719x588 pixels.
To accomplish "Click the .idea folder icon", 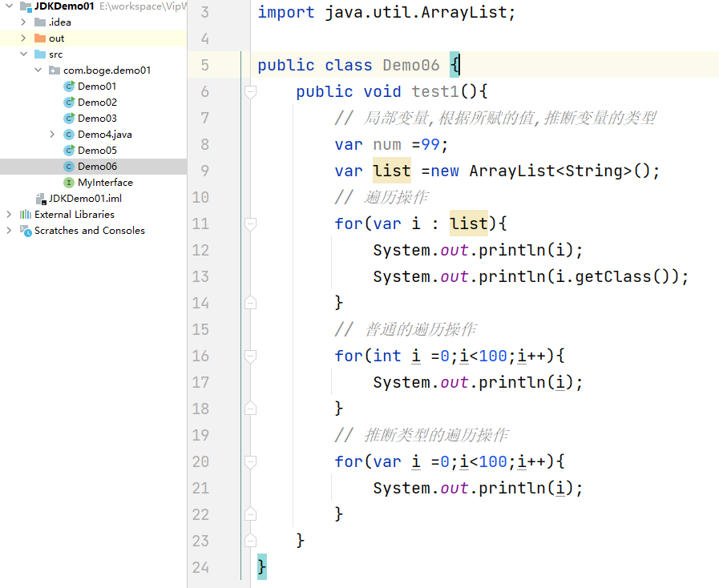I will pyautogui.click(x=40, y=22).
